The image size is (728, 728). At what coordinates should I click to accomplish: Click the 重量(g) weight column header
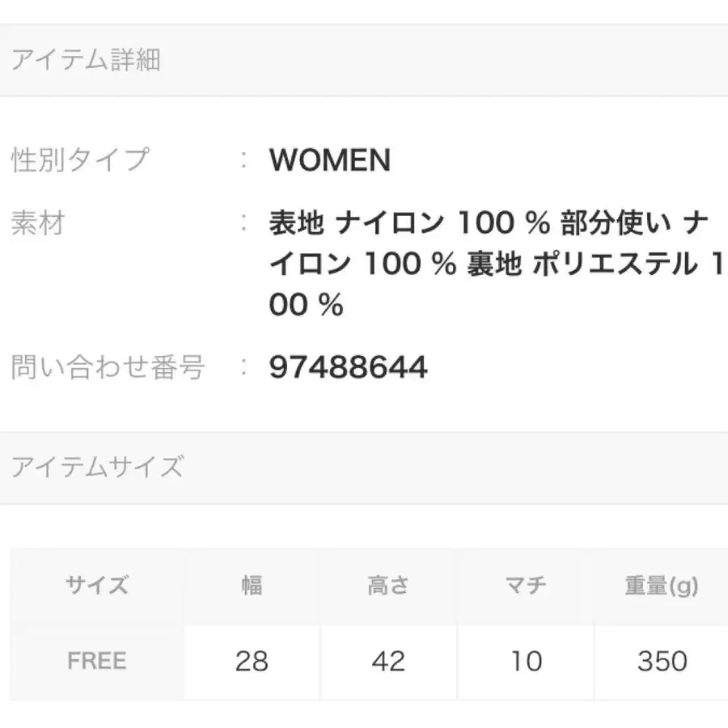coord(662,586)
